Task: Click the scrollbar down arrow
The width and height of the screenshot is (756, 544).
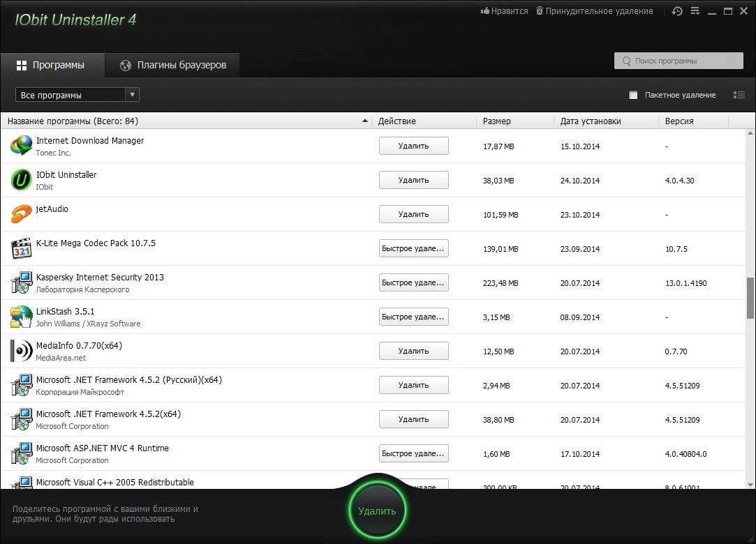Action: pos(750,485)
